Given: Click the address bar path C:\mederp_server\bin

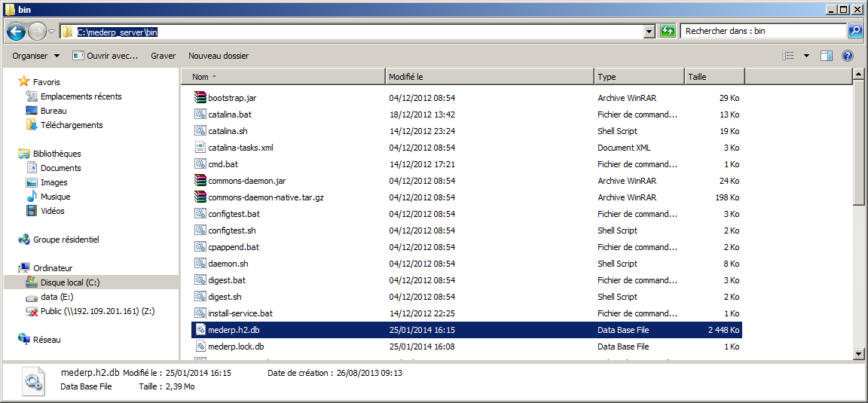Looking at the screenshot, I should pos(119,32).
